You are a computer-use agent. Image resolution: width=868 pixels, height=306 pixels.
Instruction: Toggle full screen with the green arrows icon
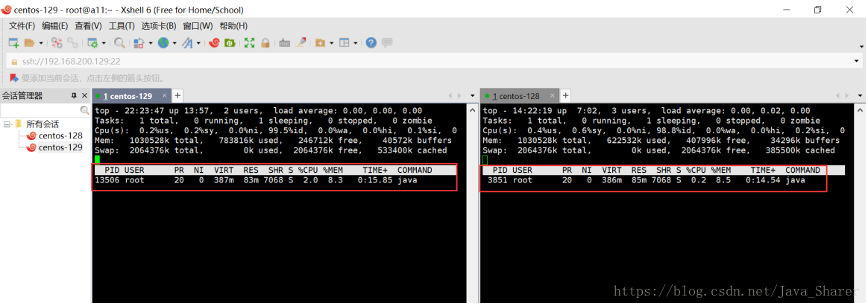[x=249, y=42]
